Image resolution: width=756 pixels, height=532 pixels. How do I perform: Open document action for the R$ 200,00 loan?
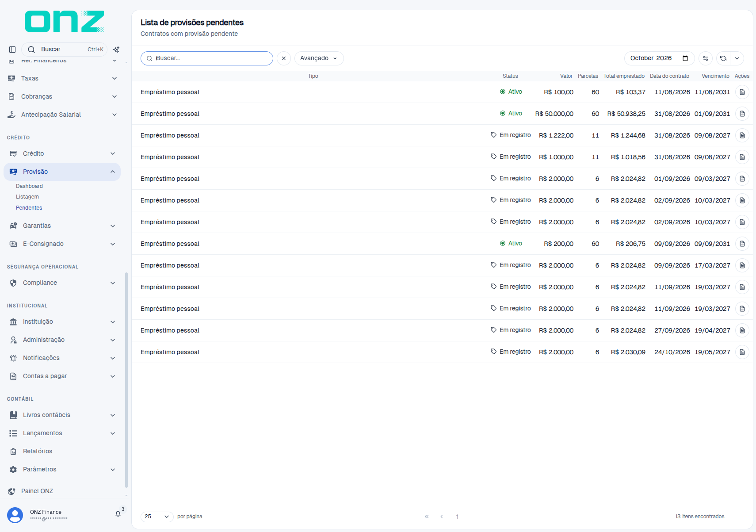(x=742, y=244)
